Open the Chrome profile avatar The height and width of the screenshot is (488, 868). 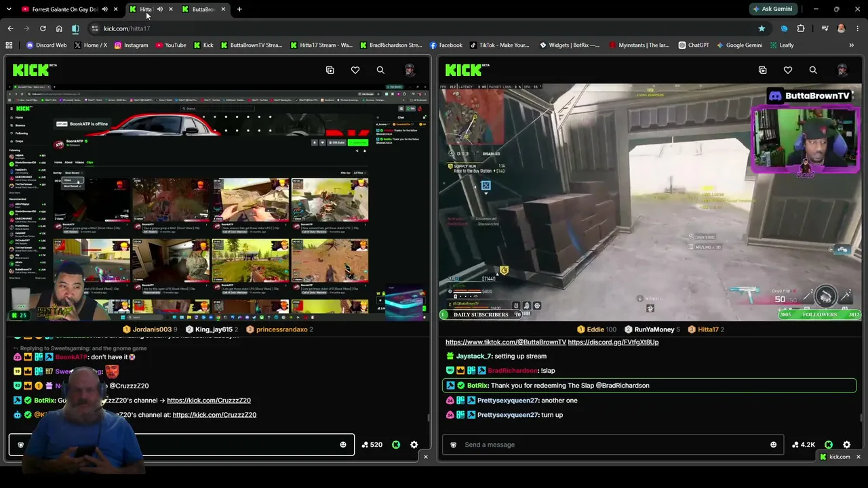842,28
